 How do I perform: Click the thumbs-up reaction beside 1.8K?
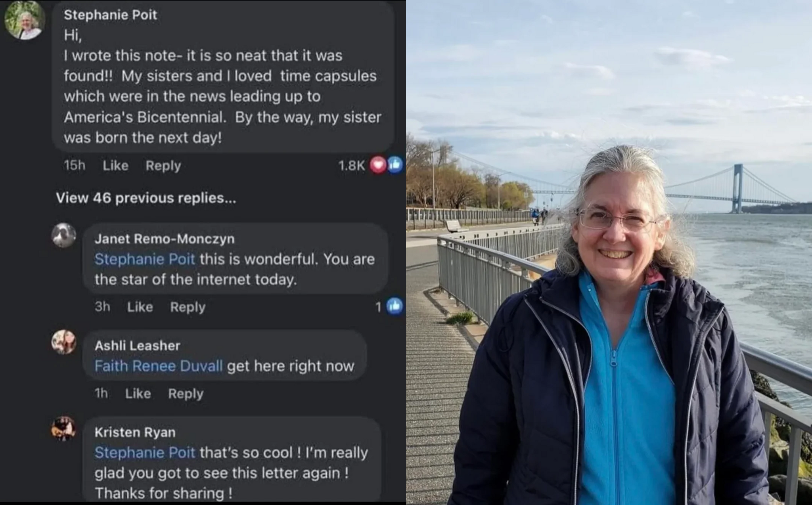click(395, 165)
